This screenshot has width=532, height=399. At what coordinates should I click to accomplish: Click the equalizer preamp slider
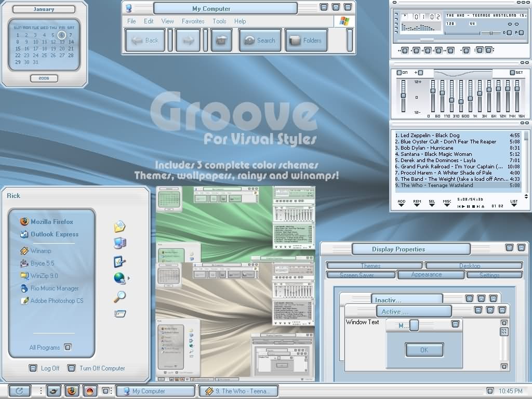[x=403, y=96]
